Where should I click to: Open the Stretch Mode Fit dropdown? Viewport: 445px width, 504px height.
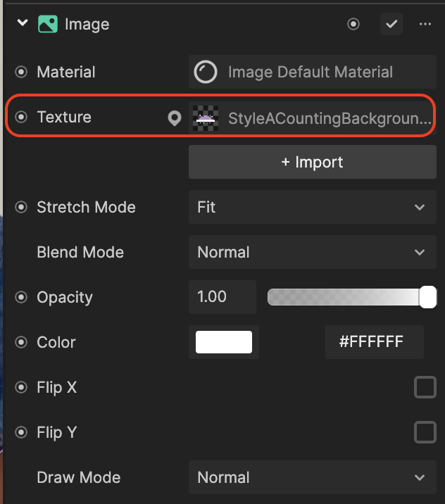(x=313, y=207)
